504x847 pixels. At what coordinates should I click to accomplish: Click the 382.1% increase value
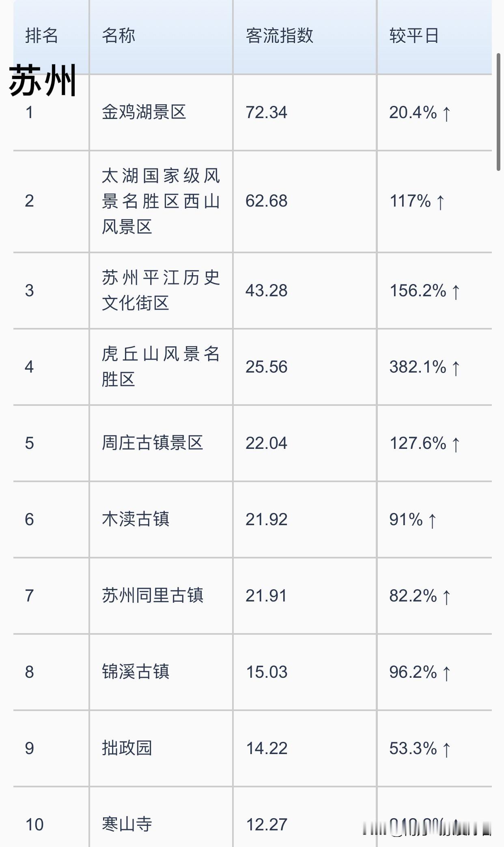point(418,367)
